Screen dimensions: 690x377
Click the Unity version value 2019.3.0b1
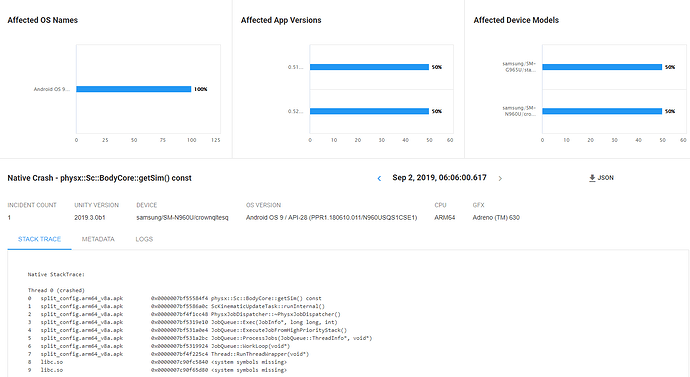(90, 217)
